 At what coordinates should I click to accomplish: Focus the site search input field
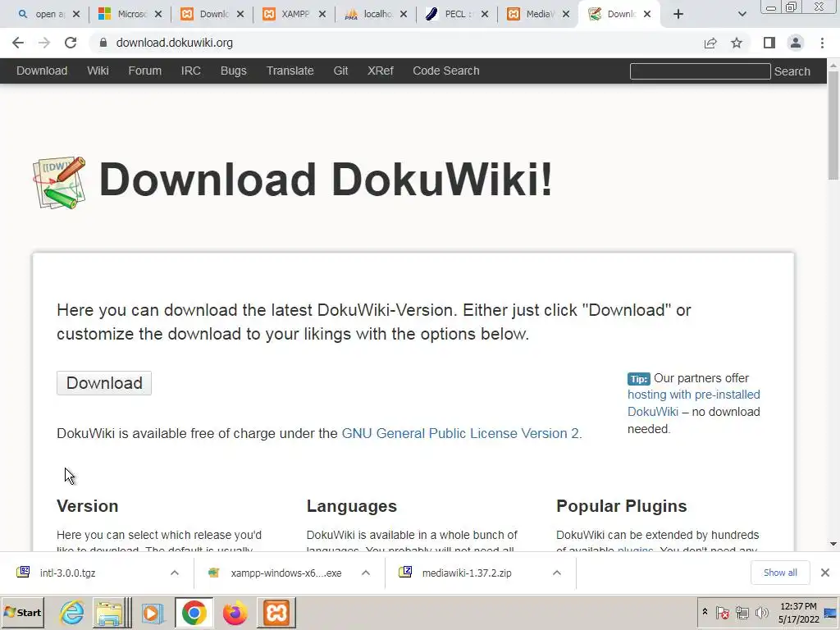(x=701, y=71)
